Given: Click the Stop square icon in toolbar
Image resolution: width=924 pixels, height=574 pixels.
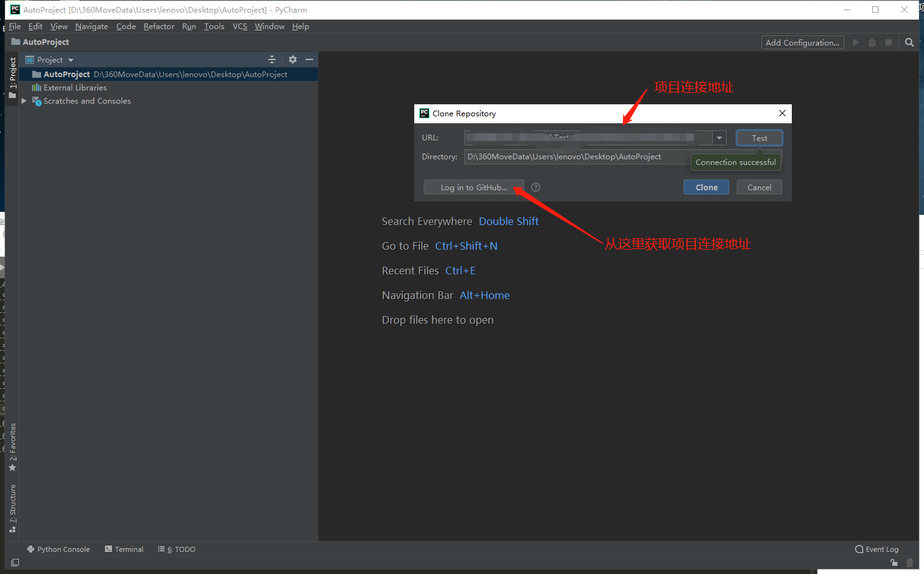Looking at the screenshot, I should (889, 42).
